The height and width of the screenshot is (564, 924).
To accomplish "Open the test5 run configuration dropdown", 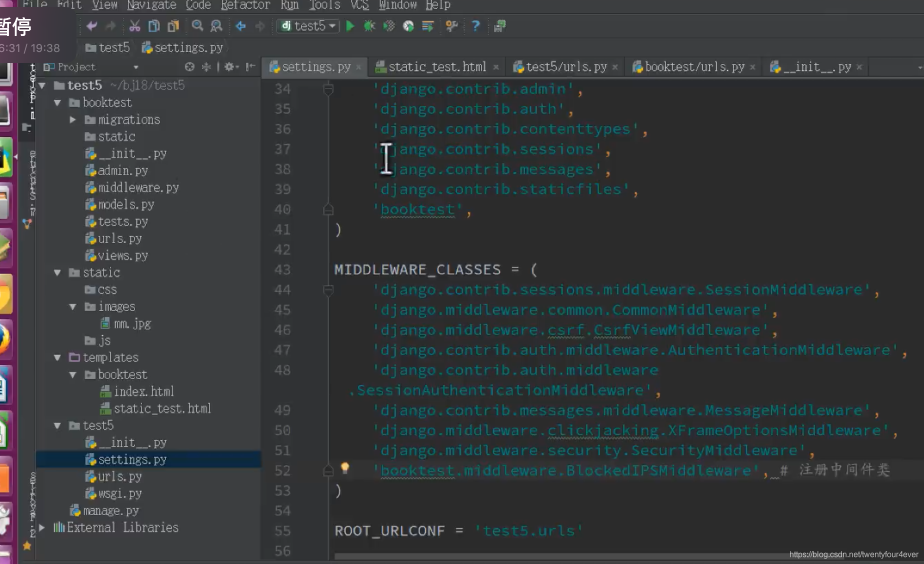I will click(x=308, y=26).
